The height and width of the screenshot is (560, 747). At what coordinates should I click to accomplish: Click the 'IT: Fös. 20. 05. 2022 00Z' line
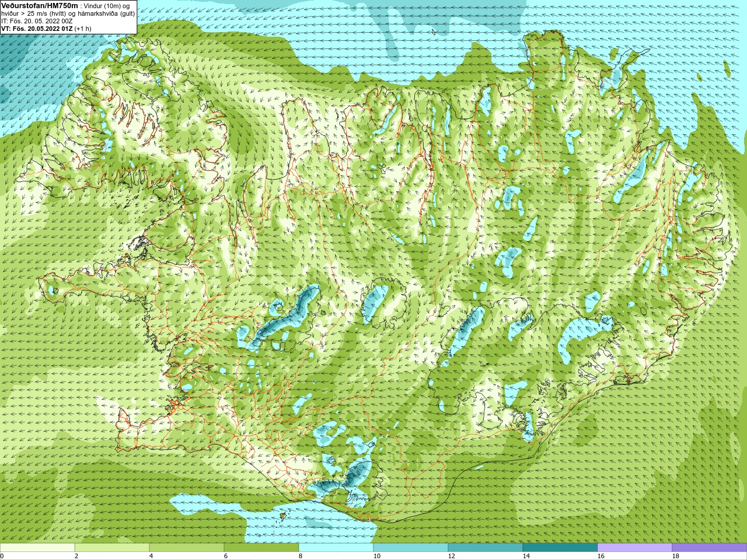(x=37, y=21)
